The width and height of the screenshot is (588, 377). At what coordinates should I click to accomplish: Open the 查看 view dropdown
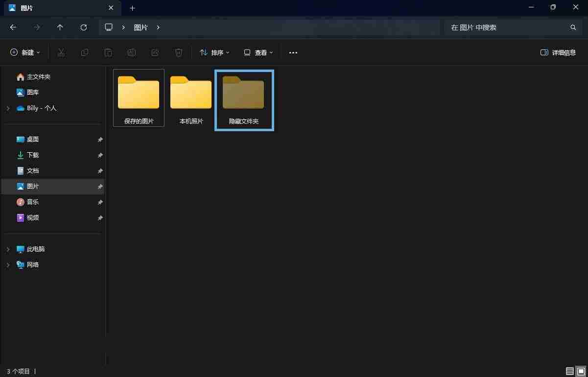pyautogui.click(x=259, y=52)
